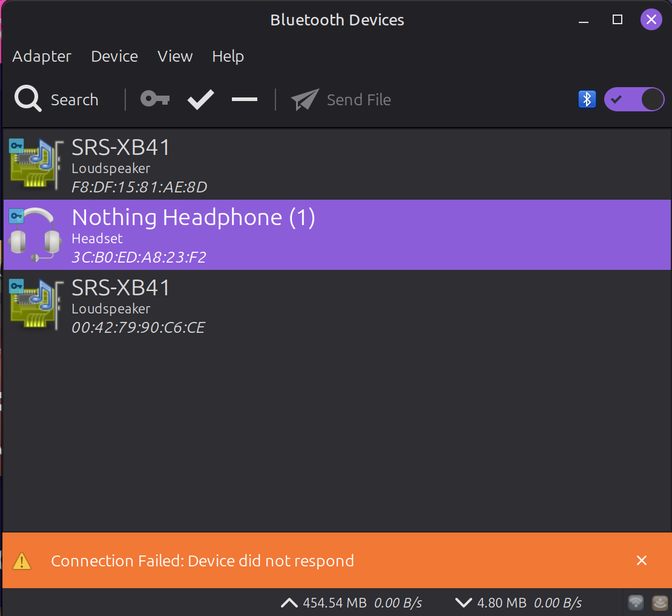The width and height of the screenshot is (672, 616).
Task: Click the paired key badge on last SRS-XB41
Action: coord(17,286)
